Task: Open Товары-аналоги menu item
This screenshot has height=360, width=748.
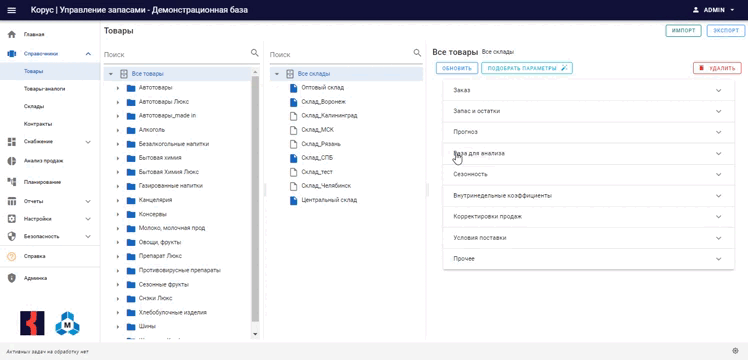Action: (44, 89)
